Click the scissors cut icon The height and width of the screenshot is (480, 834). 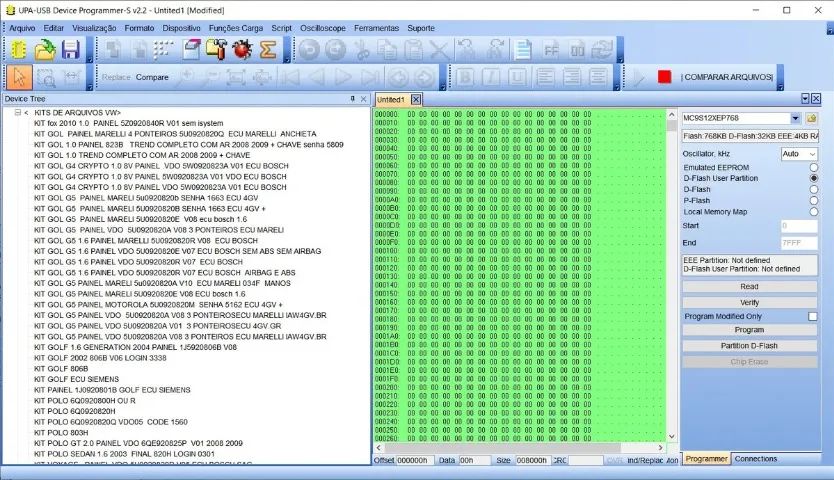(363, 50)
